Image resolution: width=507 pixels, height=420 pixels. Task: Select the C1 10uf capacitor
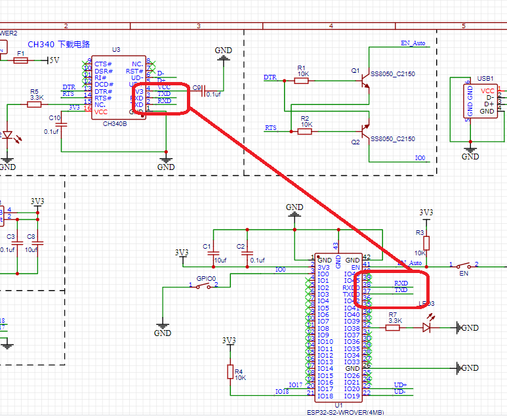[x=214, y=254]
